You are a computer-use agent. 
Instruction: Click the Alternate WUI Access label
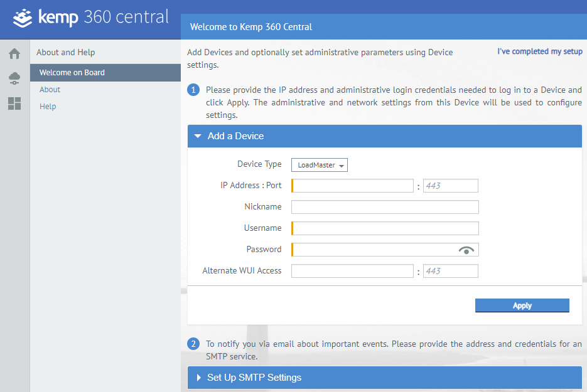coord(242,270)
